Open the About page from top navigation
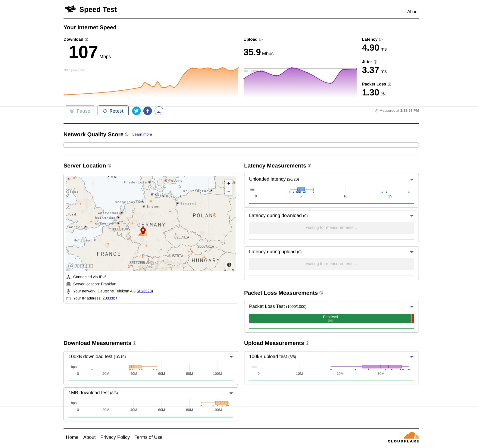The width and height of the screenshot is (478, 448). 413,12
